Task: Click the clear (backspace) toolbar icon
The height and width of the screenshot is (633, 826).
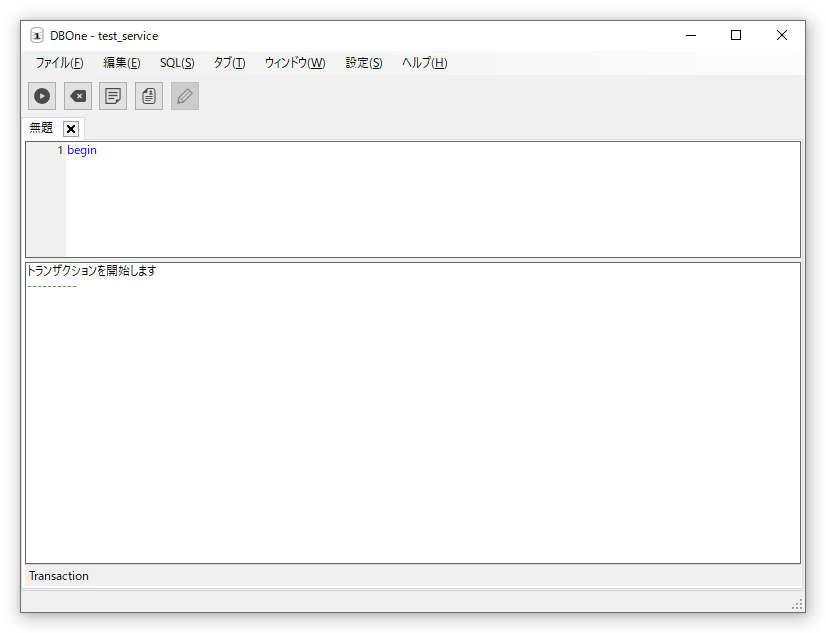Action: coord(78,96)
